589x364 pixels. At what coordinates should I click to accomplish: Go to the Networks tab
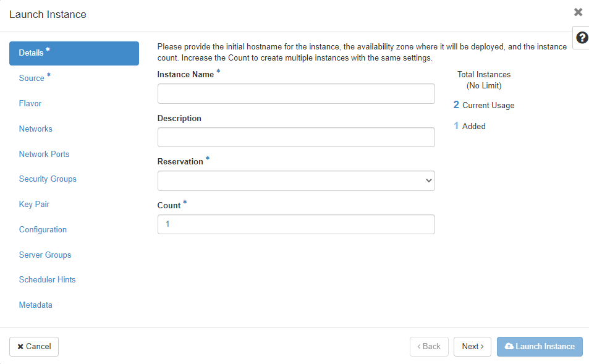(x=36, y=129)
